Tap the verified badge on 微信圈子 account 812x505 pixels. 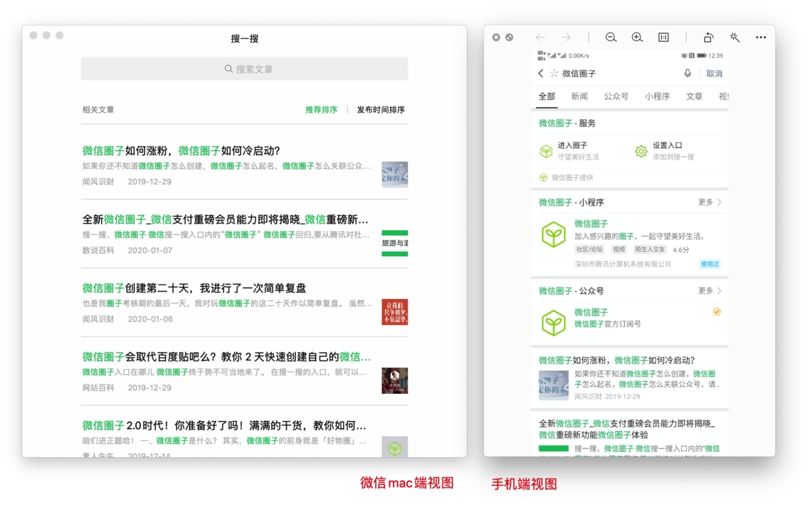717,311
